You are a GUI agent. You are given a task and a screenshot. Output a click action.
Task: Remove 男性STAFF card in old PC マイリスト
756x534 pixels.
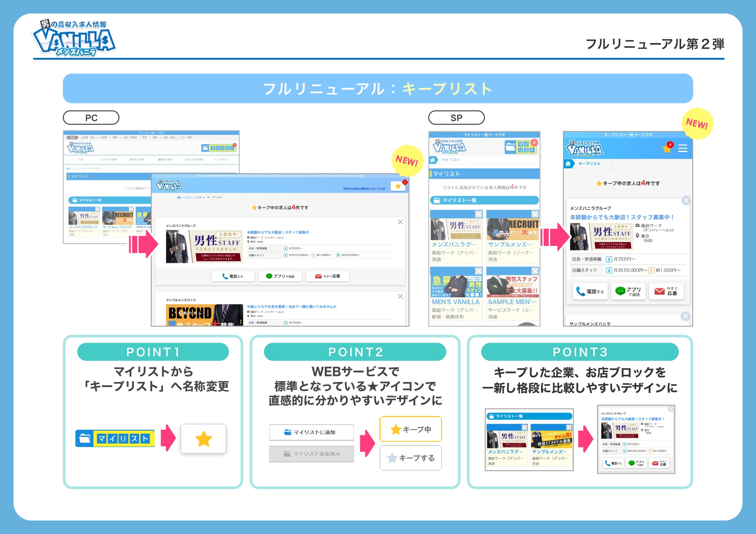coord(97,209)
